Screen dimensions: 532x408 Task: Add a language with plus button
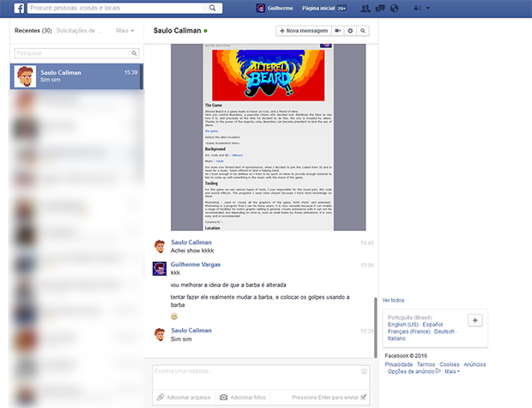475,320
